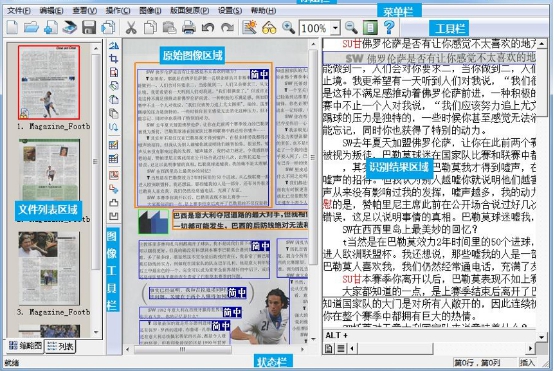Viewport: 554px width, 371px height.
Task: Cut selection with the scissors icon
Action: (x=131, y=28)
